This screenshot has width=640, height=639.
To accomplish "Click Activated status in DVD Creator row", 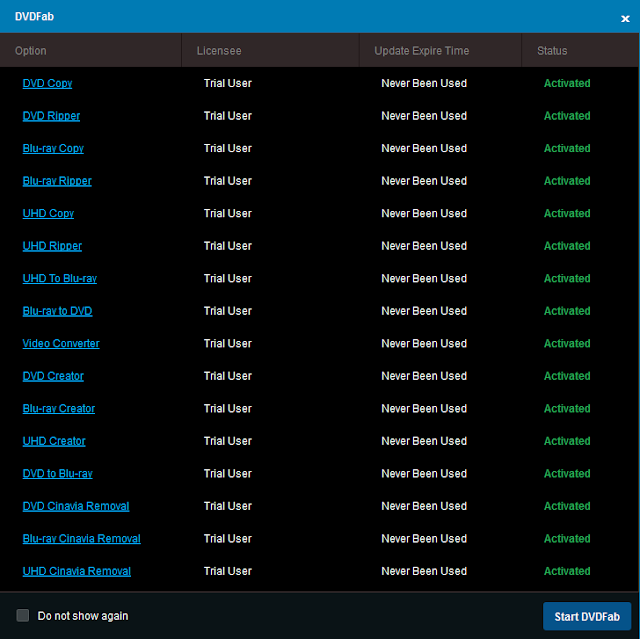I will (567, 376).
